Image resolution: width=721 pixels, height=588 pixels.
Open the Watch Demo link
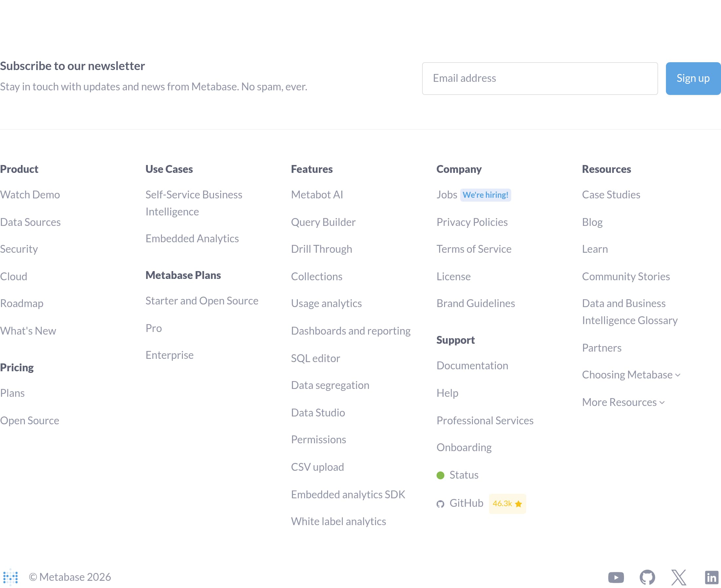30,195
